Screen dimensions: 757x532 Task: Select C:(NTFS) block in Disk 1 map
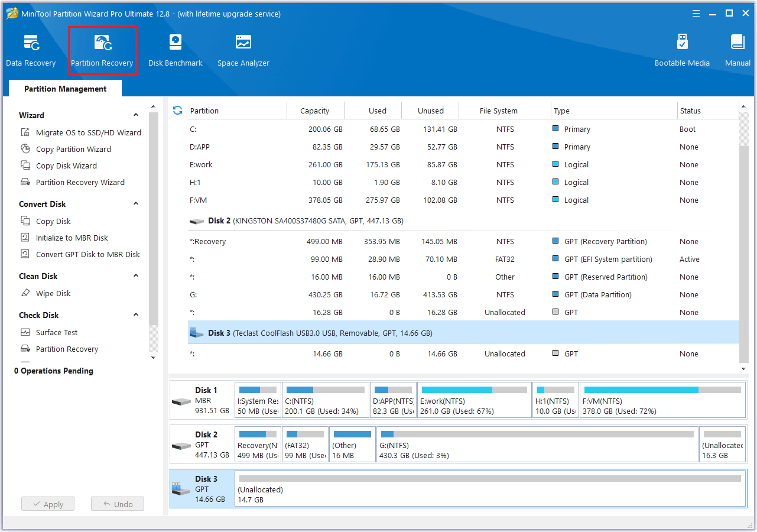326,400
